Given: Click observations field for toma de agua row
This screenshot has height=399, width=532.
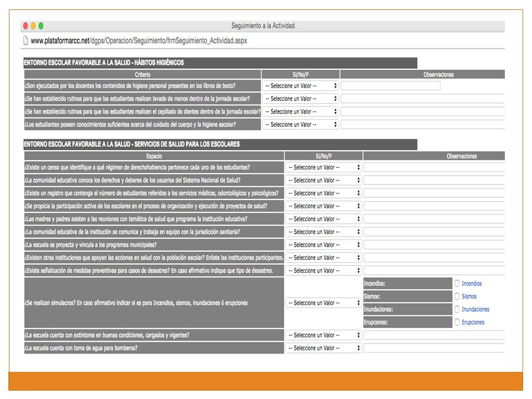Looking at the screenshot, I should pyautogui.click(x=434, y=348).
